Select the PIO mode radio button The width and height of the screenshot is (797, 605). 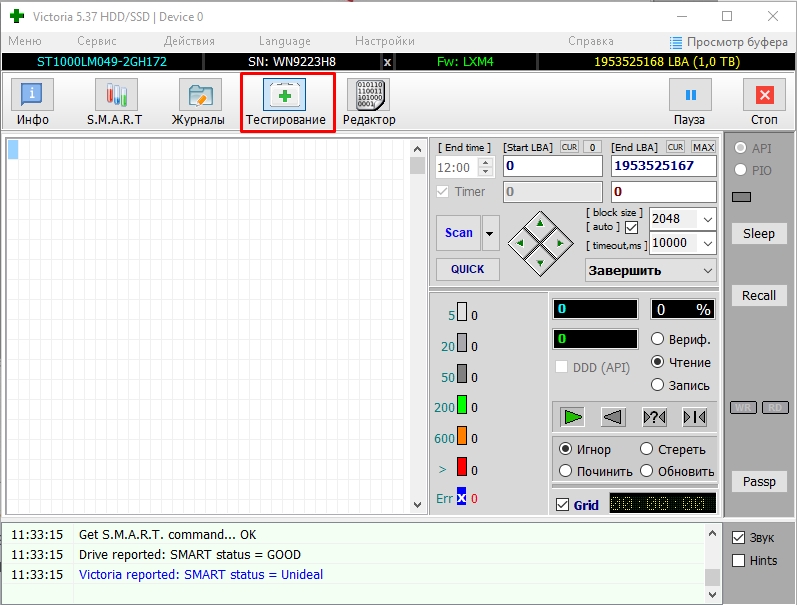740,170
